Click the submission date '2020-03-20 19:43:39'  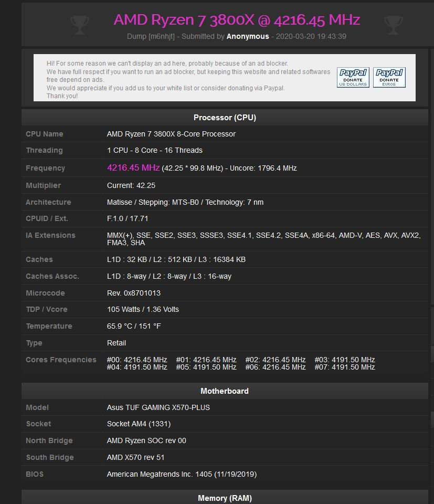pos(311,36)
